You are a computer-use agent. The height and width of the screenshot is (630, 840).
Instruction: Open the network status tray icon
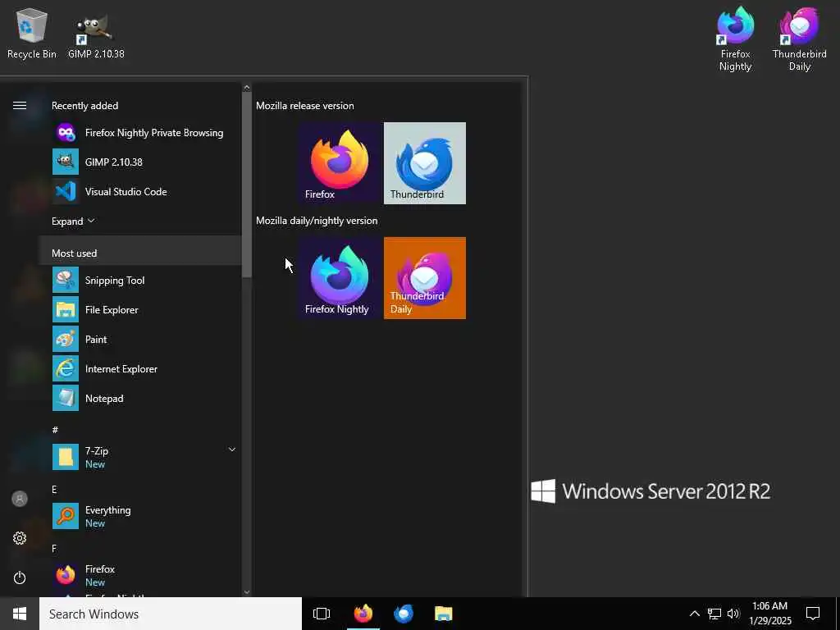714,614
